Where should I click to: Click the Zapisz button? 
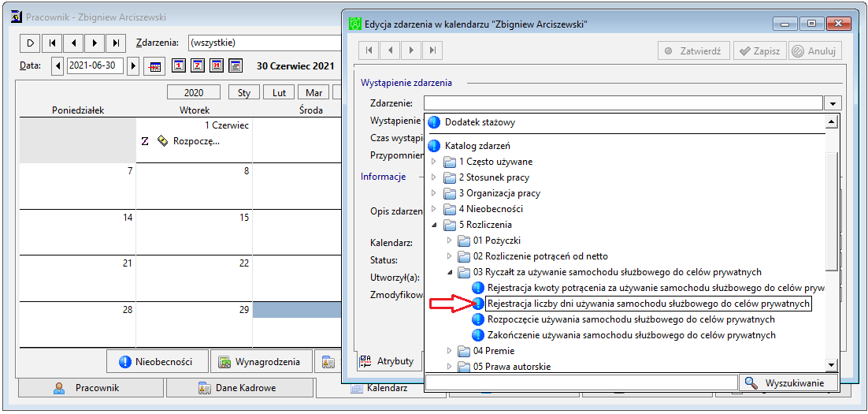(760, 50)
